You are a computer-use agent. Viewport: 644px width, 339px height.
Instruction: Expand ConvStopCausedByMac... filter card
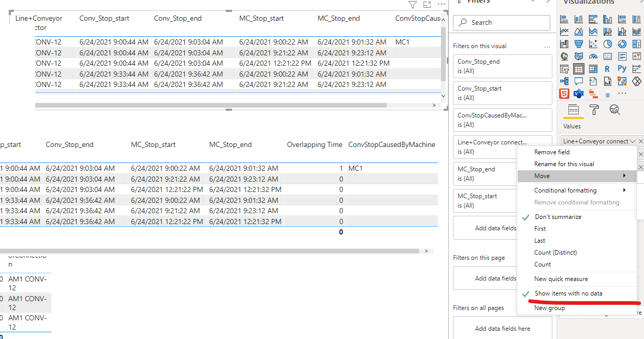pos(502,120)
